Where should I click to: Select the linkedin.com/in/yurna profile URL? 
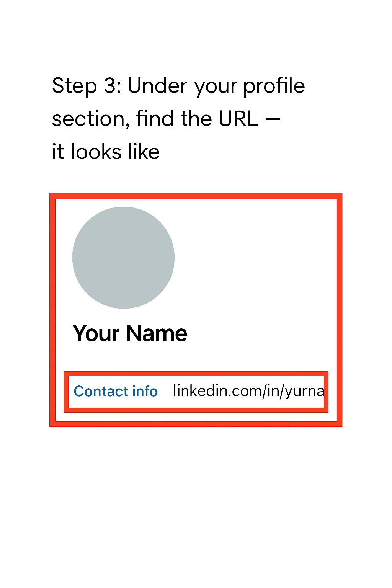coord(248,391)
